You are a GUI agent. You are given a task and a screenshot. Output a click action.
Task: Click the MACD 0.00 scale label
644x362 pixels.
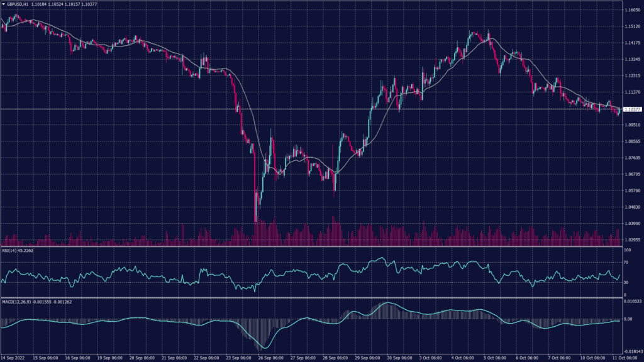pyautogui.click(x=628, y=319)
